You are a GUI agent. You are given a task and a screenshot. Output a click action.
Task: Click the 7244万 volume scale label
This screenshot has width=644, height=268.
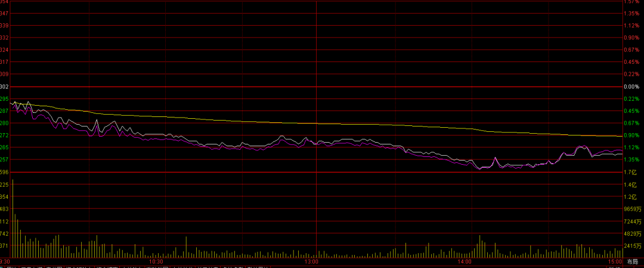(x=631, y=221)
